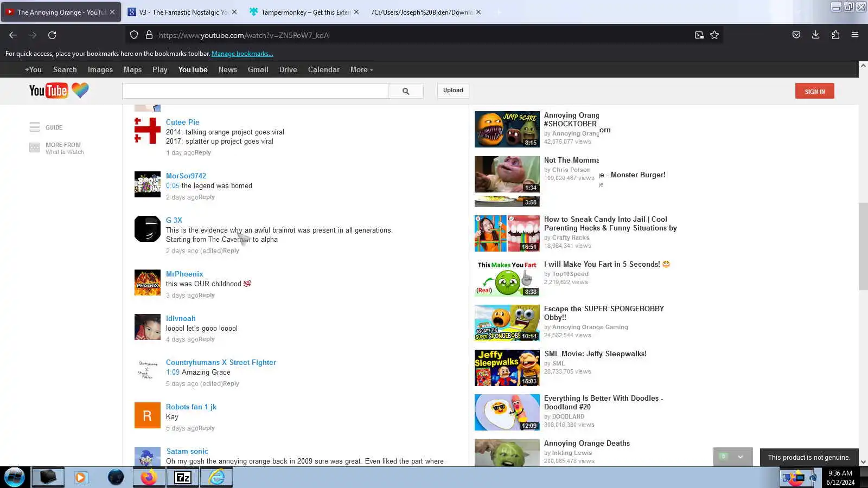Click the Upload button
Image resolution: width=868 pixels, height=488 pixels.
tap(453, 91)
